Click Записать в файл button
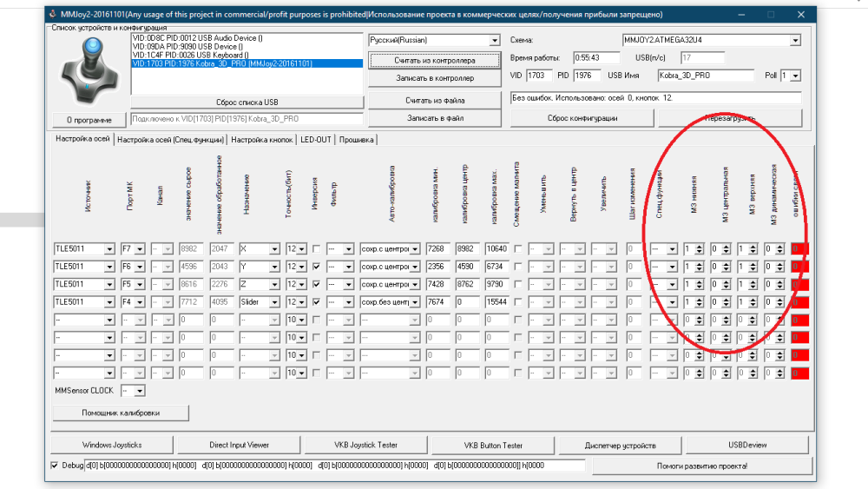Viewport: 868px width, 489px height. 435,118
